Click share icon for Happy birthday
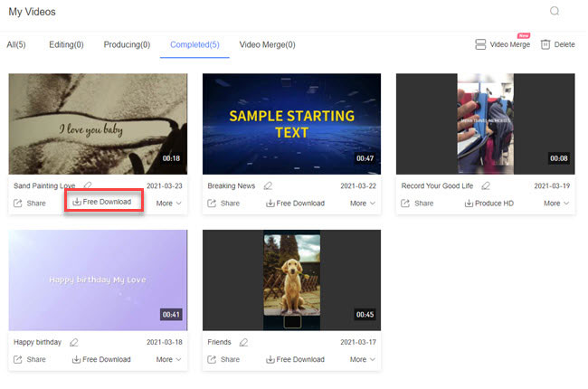 pos(17,359)
